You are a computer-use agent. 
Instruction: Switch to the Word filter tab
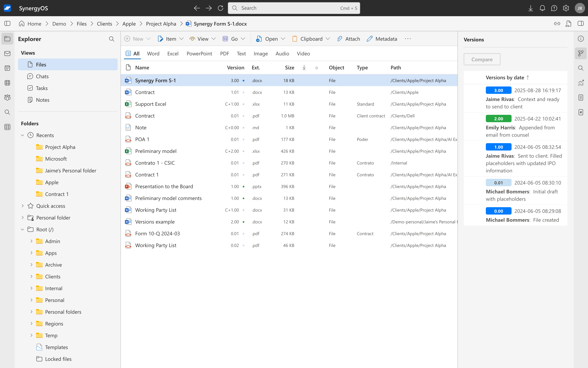pyautogui.click(x=153, y=54)
